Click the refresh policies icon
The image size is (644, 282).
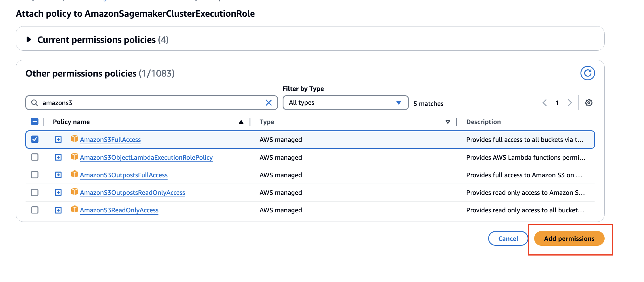click(x=587, y=73)
